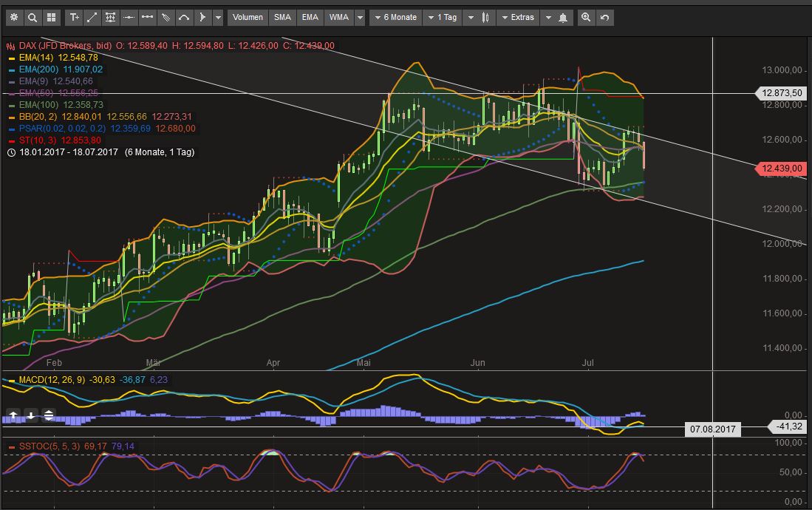
Task: Open the chart type dropdown arrow
Action: 471,17
